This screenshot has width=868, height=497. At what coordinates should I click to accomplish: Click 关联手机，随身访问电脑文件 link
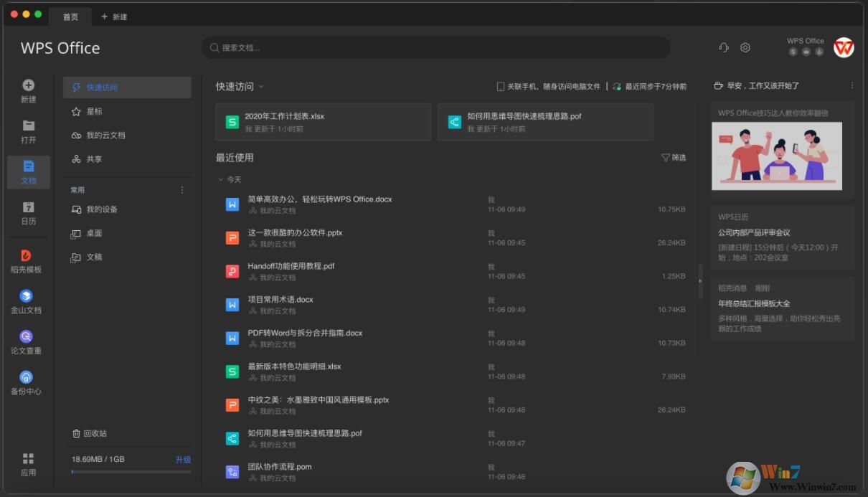tap(549, 86)
